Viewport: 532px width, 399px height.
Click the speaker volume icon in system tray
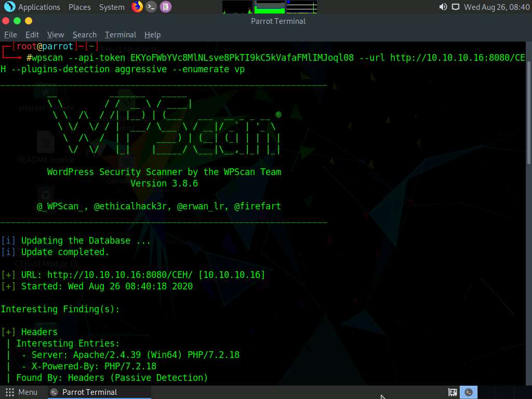[x=443, y=7]
